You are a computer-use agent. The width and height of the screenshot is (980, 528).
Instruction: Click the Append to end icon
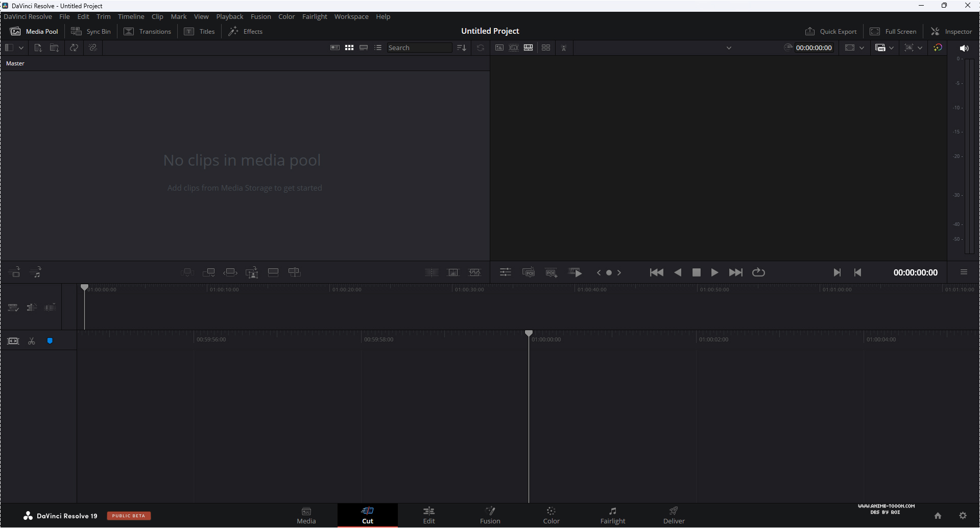(209, 272)
